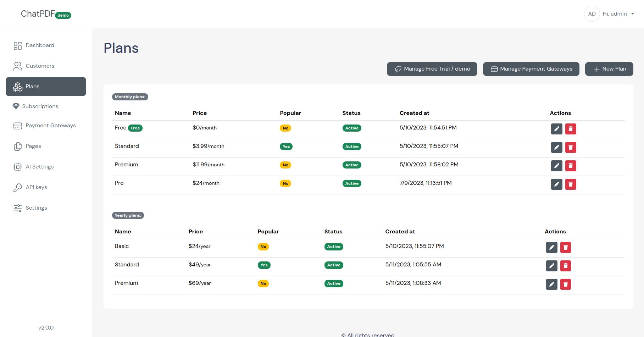Edit the Pro monthly plan
The width and height of the screenshot is (644, 337).
click(556, 184)
